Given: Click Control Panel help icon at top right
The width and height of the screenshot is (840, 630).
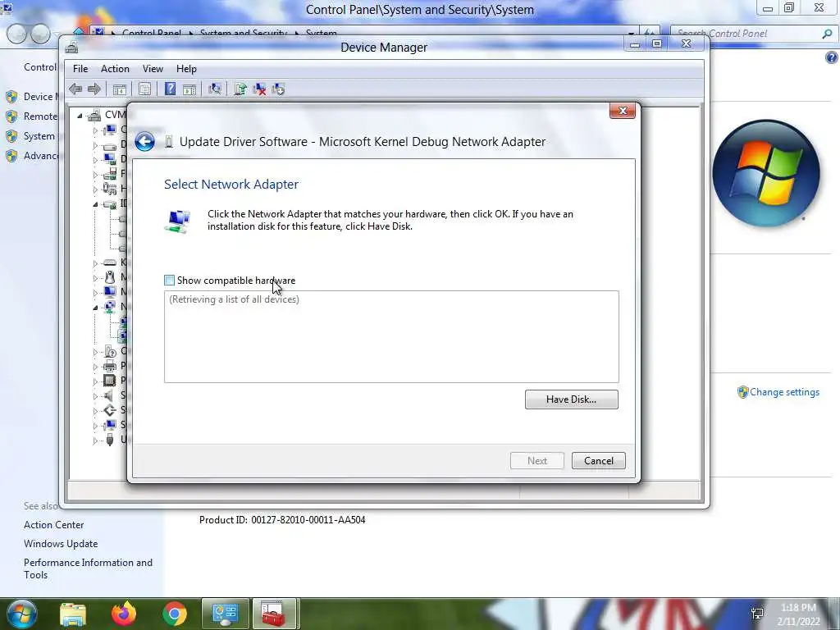Looking at the screenshot, I should (832, 57).
